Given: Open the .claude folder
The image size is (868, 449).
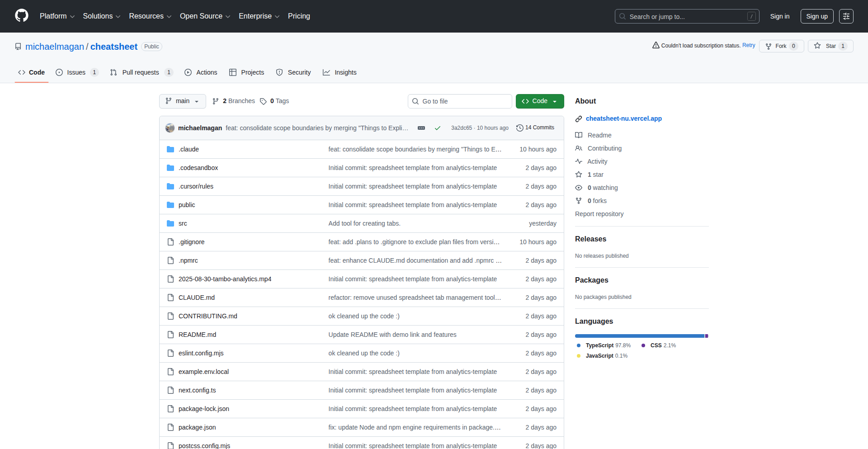Looking at the screenshot, I should point(189,149).
